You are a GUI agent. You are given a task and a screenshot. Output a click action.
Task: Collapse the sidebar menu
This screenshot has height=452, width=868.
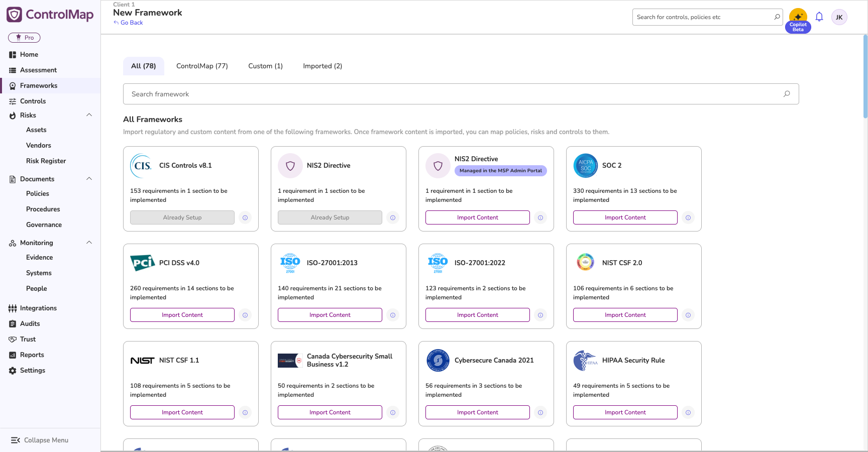click(40, 440)
